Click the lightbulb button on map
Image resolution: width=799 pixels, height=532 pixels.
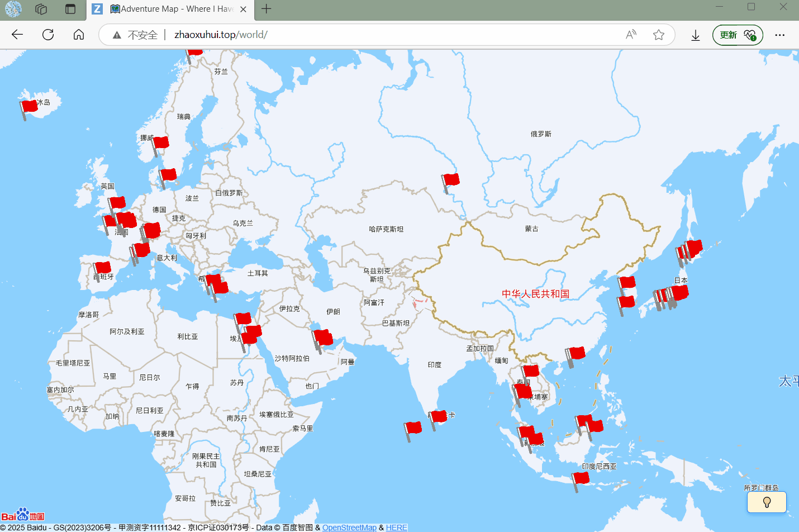(x=767, y=502)
